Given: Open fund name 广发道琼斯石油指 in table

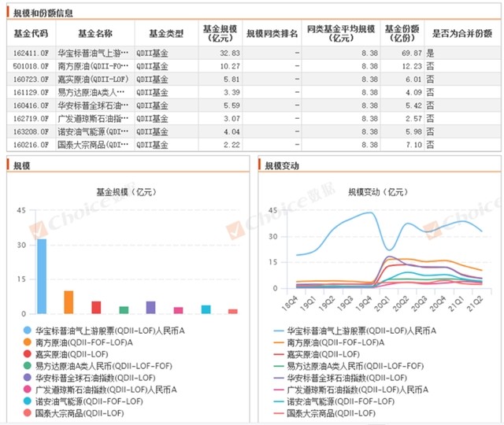Looking at the screenshot, I should 93,119.
